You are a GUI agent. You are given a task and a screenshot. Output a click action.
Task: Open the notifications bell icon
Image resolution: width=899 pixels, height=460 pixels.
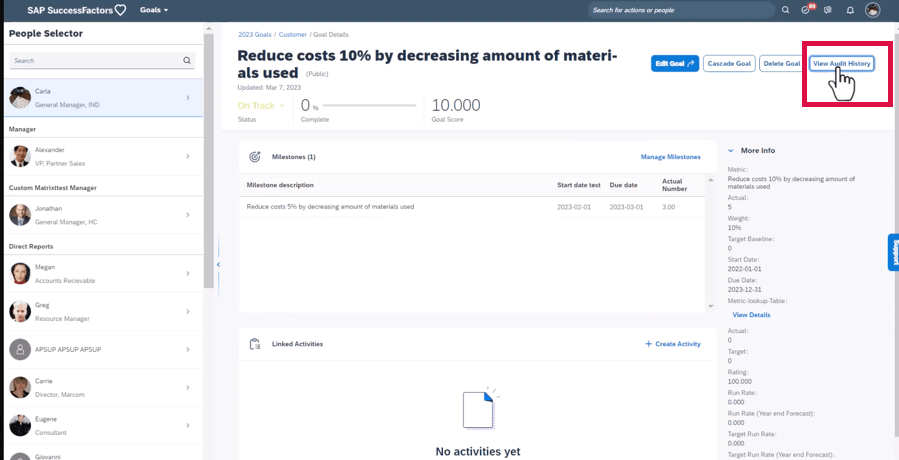click(x=850, y=10)
